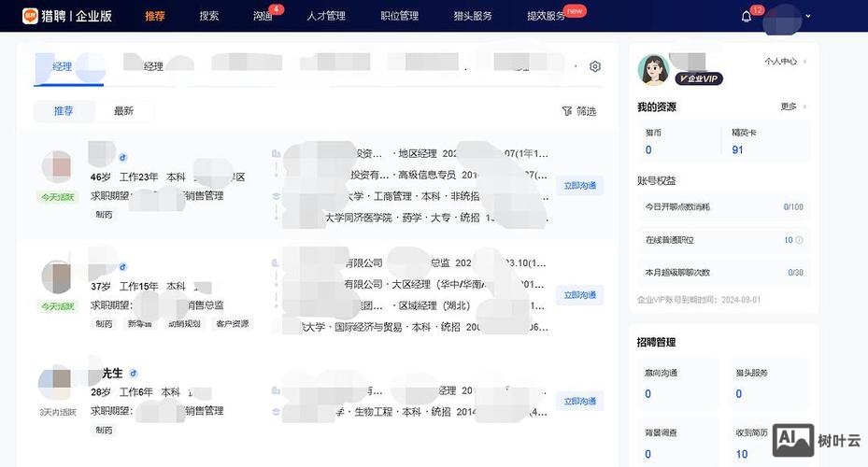
Task: Expand the 个人中心 chevron
Action: point(804,62)
